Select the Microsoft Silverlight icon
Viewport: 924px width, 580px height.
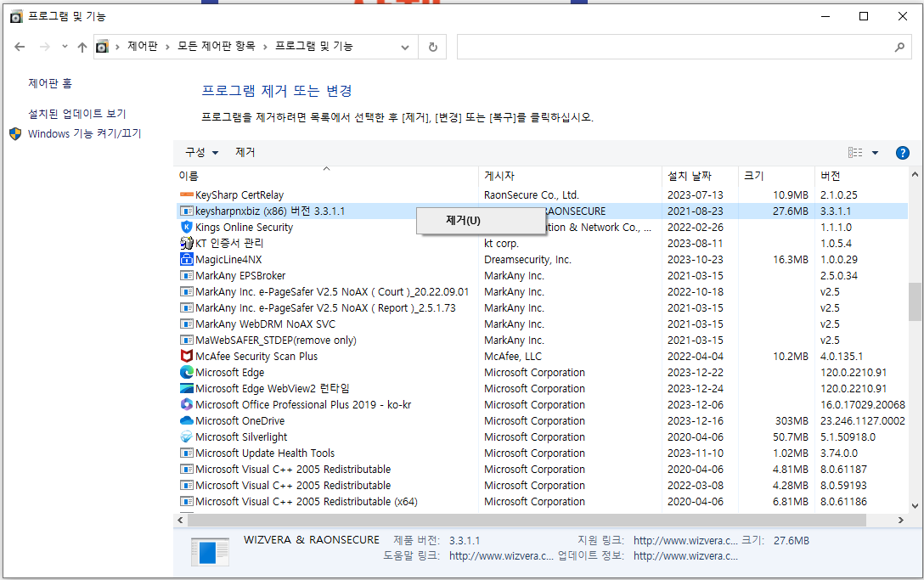(188, 436)
